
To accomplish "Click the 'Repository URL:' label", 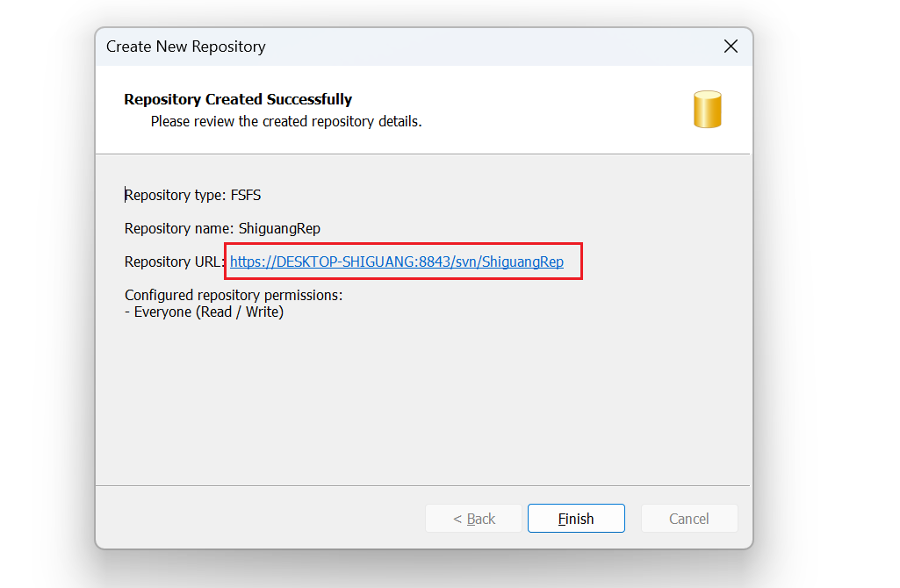I will 175,262.
